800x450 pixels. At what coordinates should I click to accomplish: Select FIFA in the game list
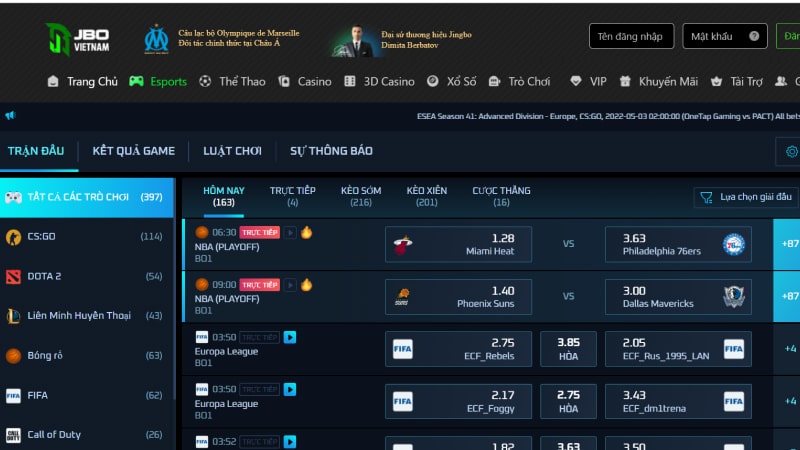click(x=87, y=395)
